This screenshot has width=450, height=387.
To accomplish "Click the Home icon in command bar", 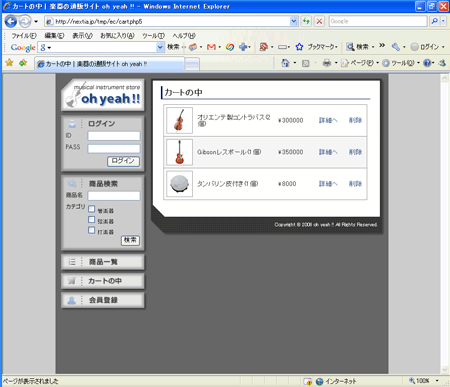I will click(285, 63).
